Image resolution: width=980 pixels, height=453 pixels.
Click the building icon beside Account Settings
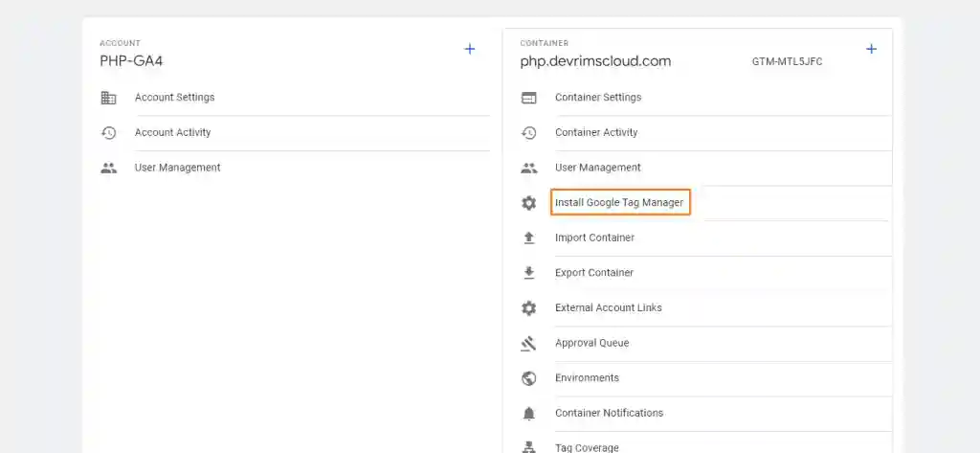(109, 98)
